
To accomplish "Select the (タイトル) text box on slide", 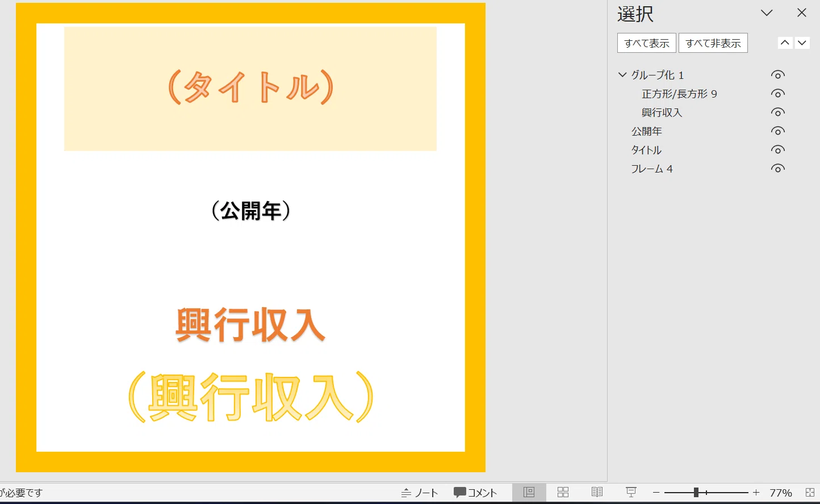I will pyautogui.click(x=250, y=88).
